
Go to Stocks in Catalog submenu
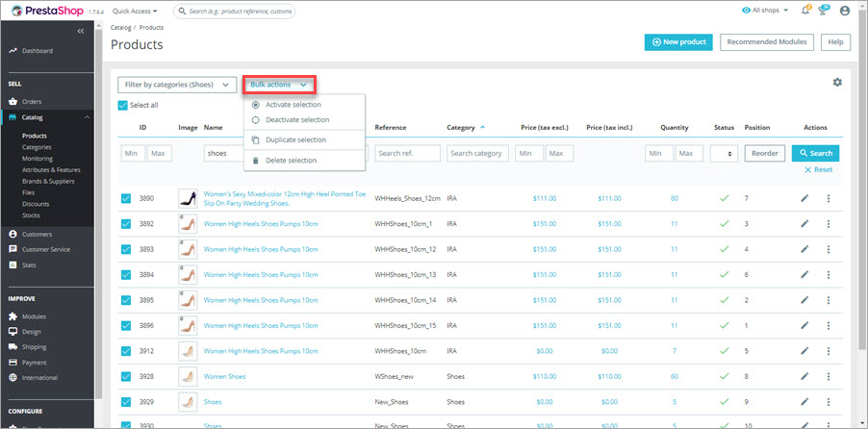point(31,215)
